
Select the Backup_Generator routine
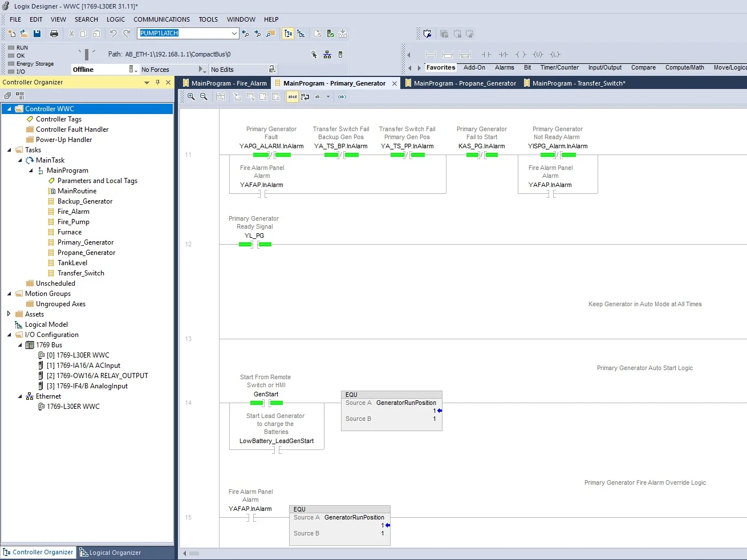coord(85,201)
